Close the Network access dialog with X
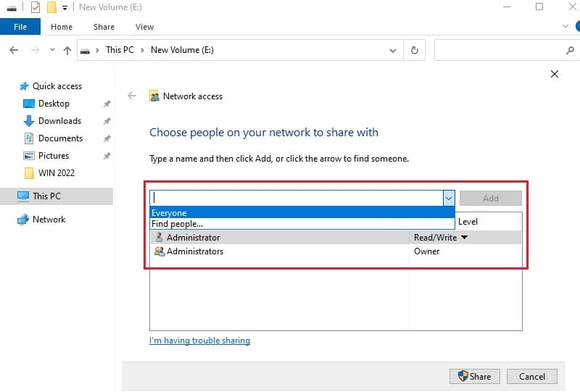580x392 pixels. click(555, 74)
